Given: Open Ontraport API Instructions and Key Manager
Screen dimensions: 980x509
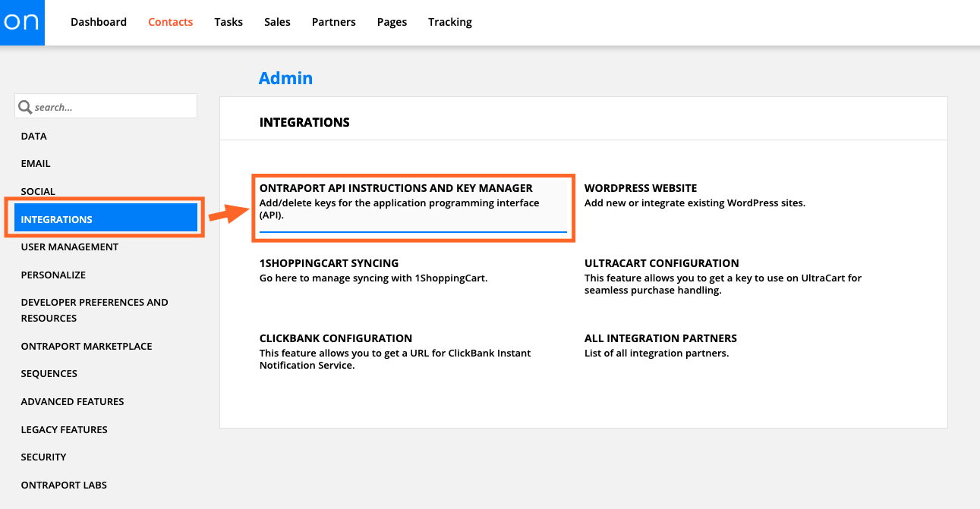Looking at the screenshot, I should [395, 188].
